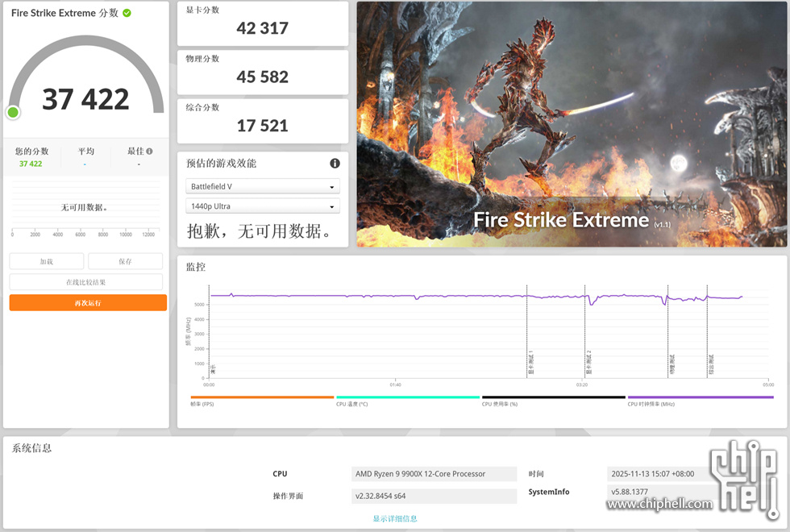The height and width of the screenshot is (532, 790).
Task: Click the 显卡测试 1 marker on chart
Action: pos(530,364)
